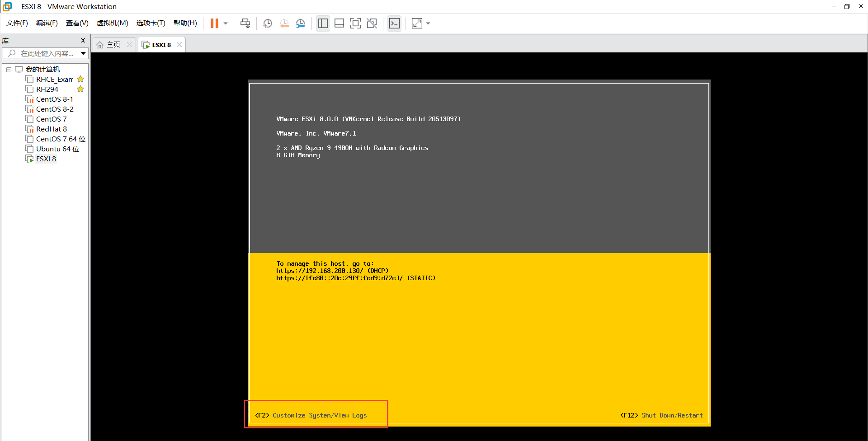Click the VMware Workstation title bar icon
Screen dimensions: 868x441
[7, 6]
